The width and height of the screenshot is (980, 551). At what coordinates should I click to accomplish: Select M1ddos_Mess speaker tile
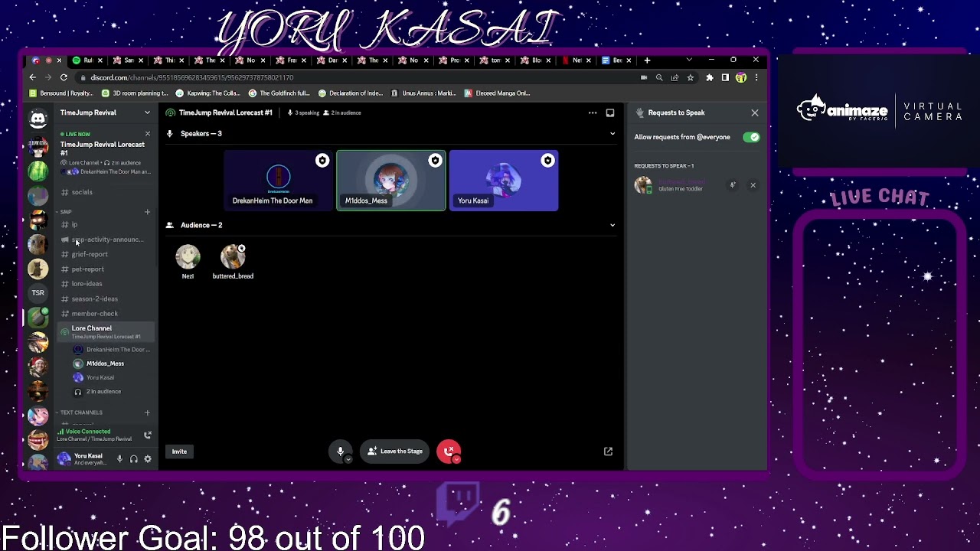[x=390, y=181]
